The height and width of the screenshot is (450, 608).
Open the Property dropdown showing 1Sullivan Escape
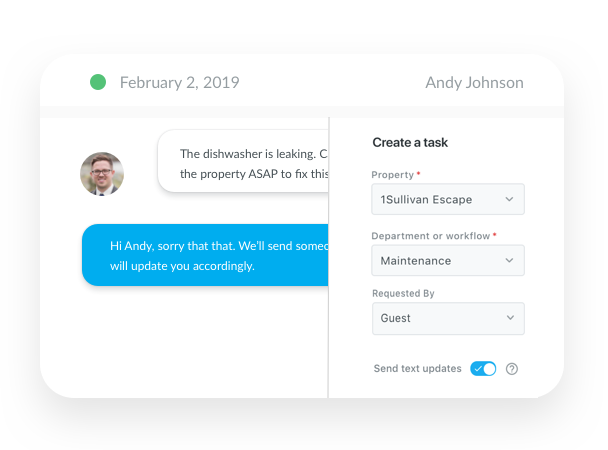447,200
